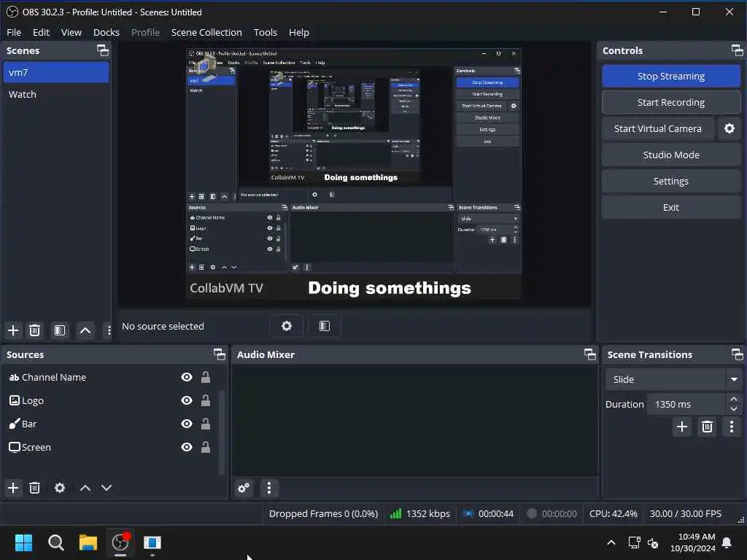Screen dimensions: 747x560
Task: Click the Duration 1350 ms field
Action: tap(686, 404)
